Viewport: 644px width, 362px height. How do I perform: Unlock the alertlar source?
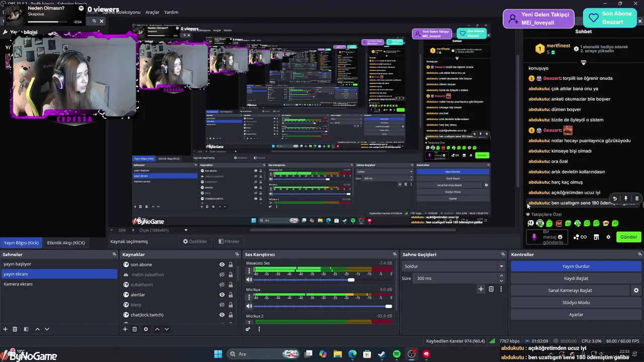click(230, 295)
